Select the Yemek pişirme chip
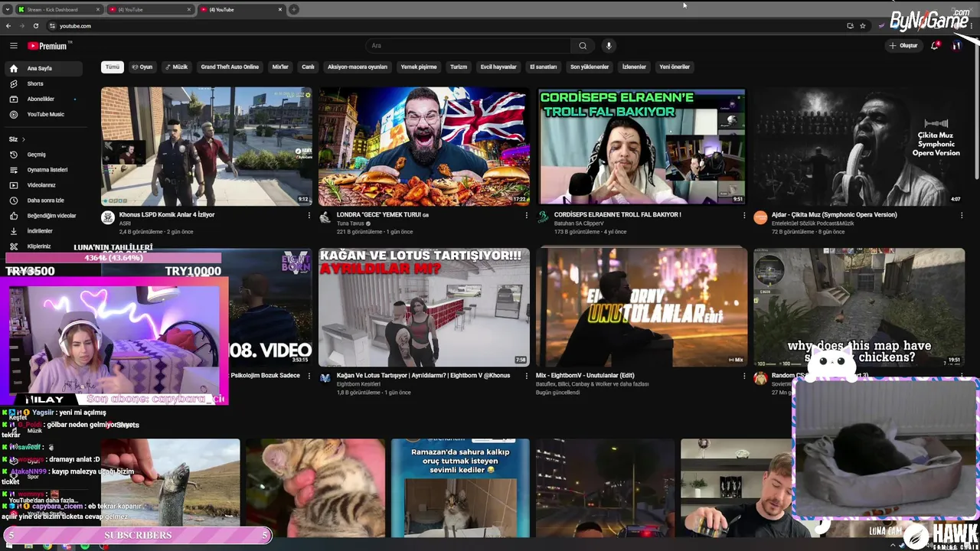This screenshot has width=980, height=551. pyautogui.click(x=419, y=67)
